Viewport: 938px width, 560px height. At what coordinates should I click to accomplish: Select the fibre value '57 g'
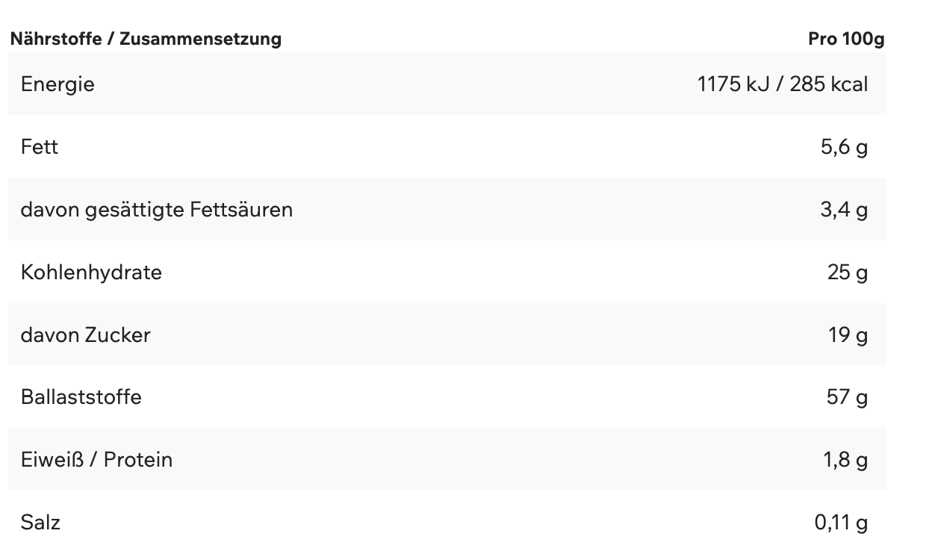click(847, 396)
